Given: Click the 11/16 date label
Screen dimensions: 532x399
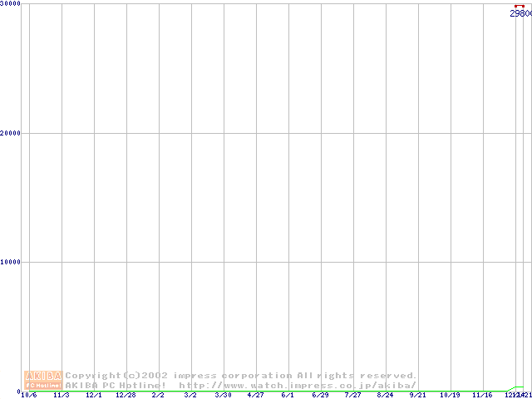Looking at the screenshot, I should click(x=482, y=395).
